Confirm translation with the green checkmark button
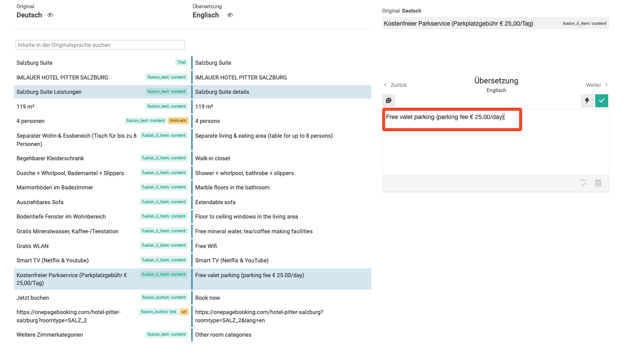The image size is (643, 364). [602, 101]
